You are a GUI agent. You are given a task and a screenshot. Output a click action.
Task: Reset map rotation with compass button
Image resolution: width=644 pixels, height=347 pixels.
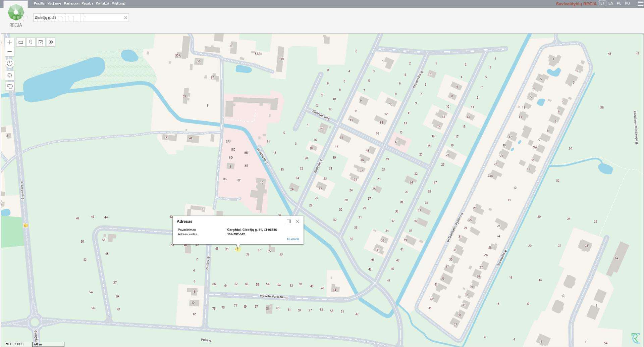[x=10, y=63]
